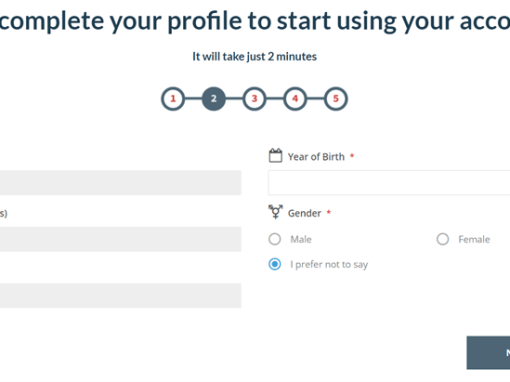Click the first grey disabled text field
The height and width of the screenshot is (382, 510).
[120, 183]
